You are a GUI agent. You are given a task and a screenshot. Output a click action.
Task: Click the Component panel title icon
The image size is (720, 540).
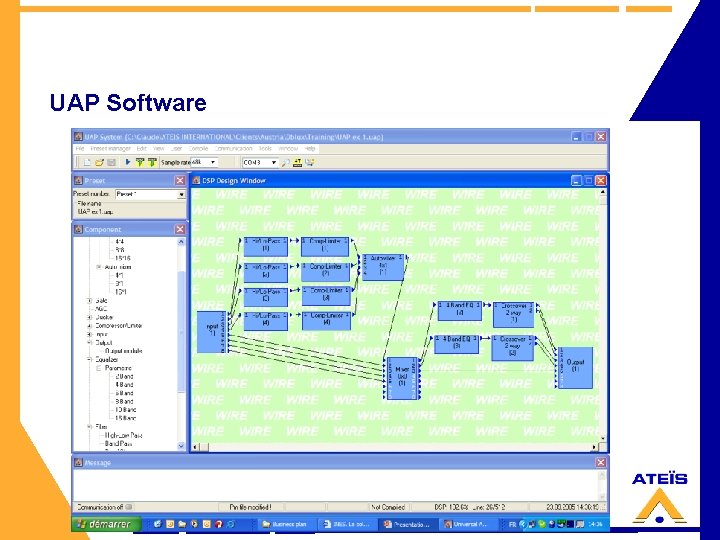tap(79, 229)
